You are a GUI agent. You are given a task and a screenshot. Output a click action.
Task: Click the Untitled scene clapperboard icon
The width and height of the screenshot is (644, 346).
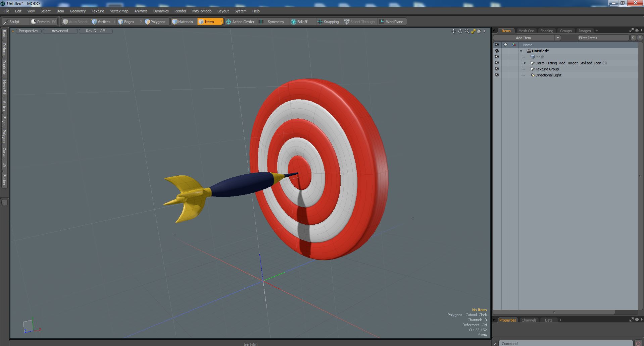(x=529, y=51)
